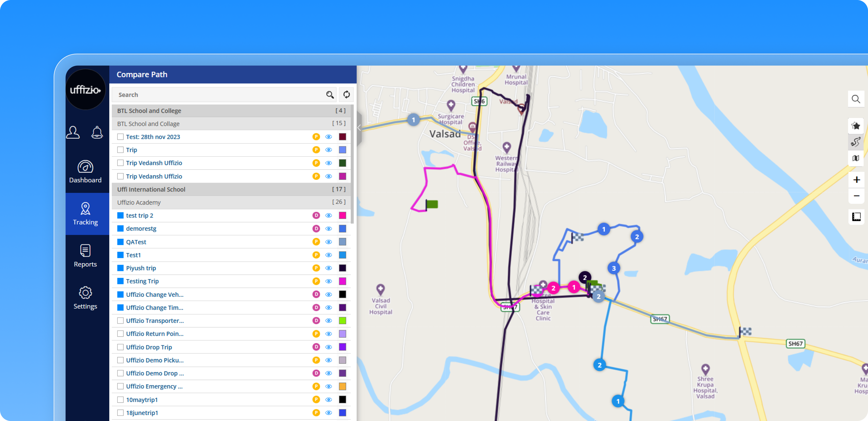868x421 pixels.
Task: Uncheck the test trip 2 checkbox
Action: click(x=120, y=215)
